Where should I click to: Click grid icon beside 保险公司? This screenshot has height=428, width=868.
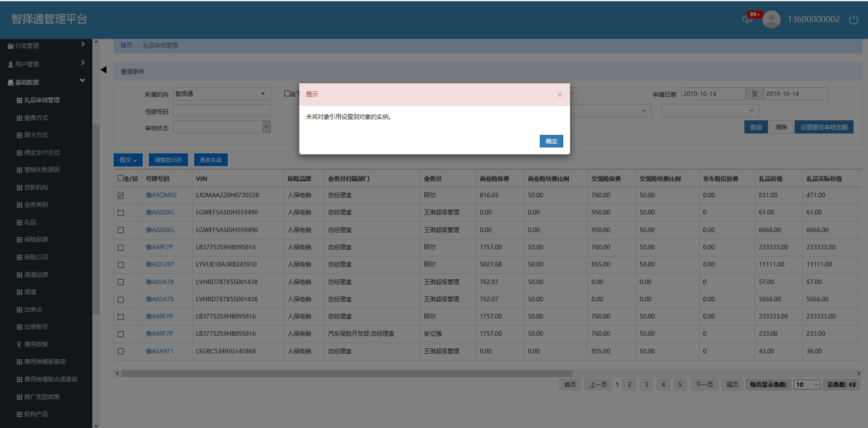tap(19, 257)
